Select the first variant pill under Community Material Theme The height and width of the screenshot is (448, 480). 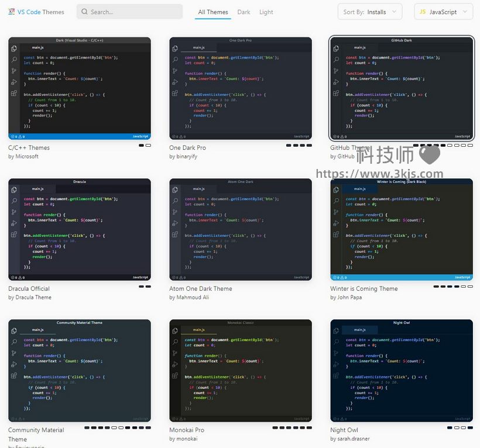[87, 428]
